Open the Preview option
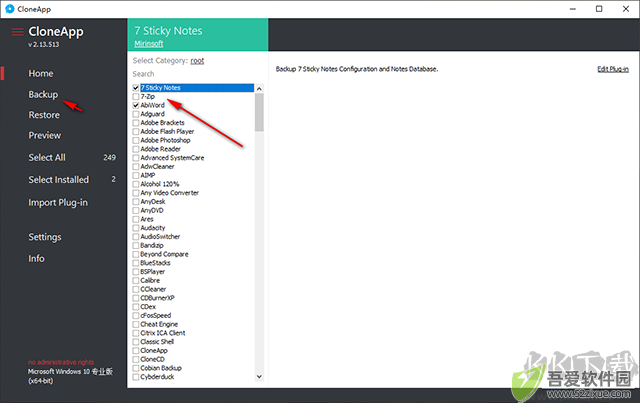The width and height of the screenshot is (640, 403). (x=44, y=136)
